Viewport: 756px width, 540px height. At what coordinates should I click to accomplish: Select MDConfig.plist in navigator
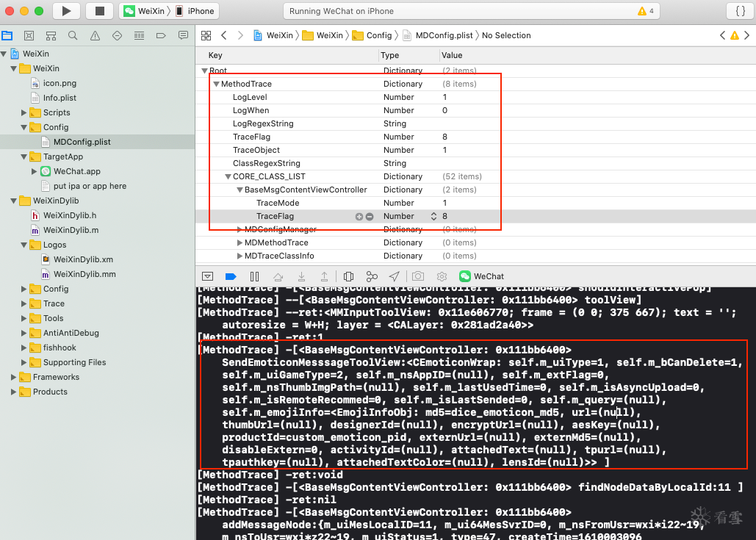pos(82,142)
